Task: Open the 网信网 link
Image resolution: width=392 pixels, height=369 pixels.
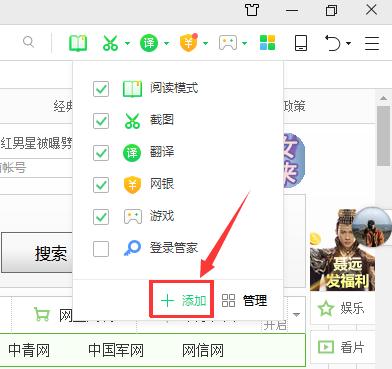Action: tap(203, 350)
